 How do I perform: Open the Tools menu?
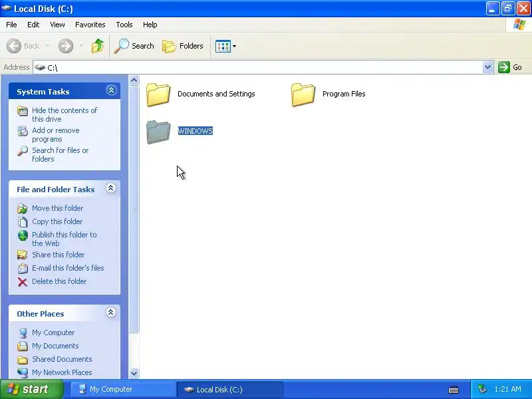[124, 25]
